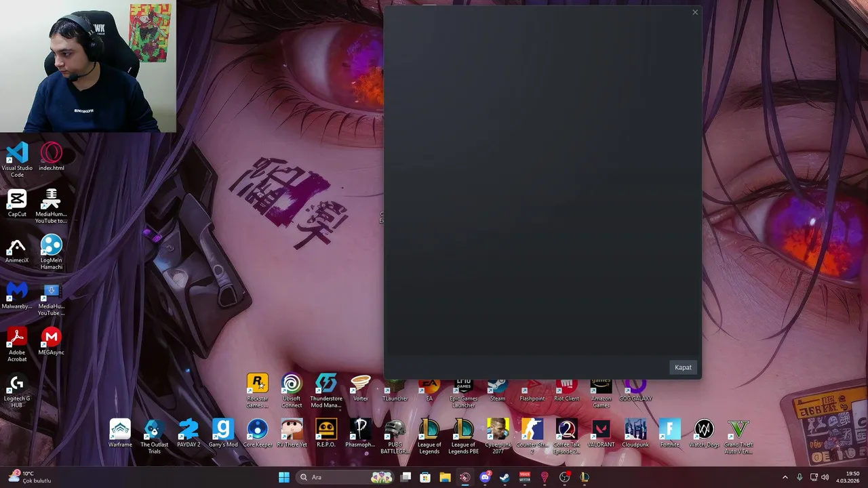Viewport: 868px width, 488px height.
Task: Select the Watch_Dogs desktop shortcut
Action: click(704, 433)
